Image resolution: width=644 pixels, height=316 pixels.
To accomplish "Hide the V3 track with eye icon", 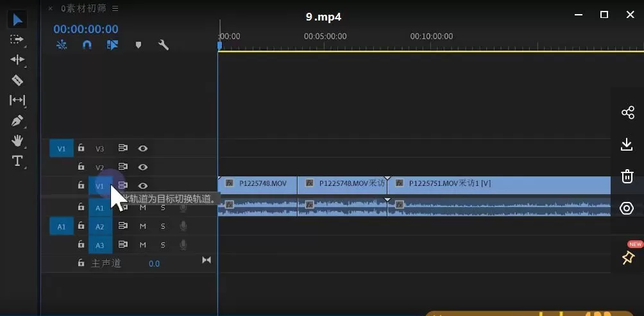I will click(143, 149).
